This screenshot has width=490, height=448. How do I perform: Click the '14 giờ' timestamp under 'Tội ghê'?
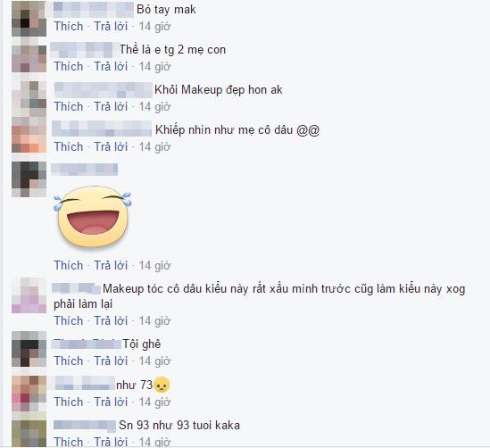point(154,361)
